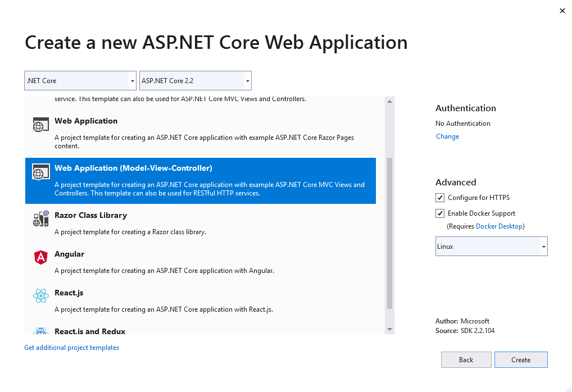Select the Web Application template title
Image resolution: width=572 pixels, height=392 pixels.
tap(86, 121)
